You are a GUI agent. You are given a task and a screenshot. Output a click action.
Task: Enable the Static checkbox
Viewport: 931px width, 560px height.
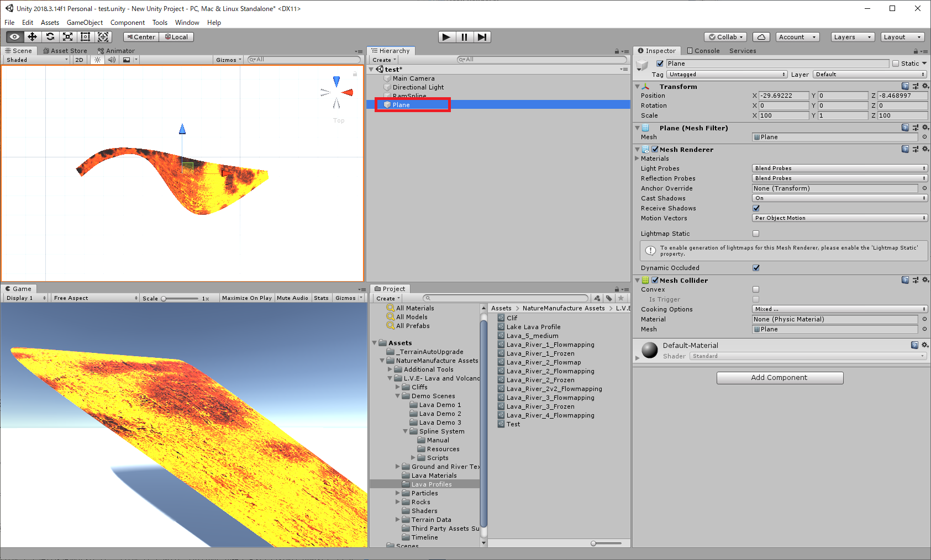[x=896, y=64]
